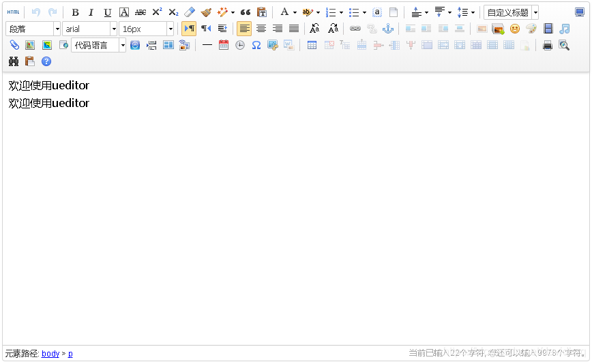Screen dimensions: 592x364
Task: Open search and replace binoculars
Action: [14, 61]
